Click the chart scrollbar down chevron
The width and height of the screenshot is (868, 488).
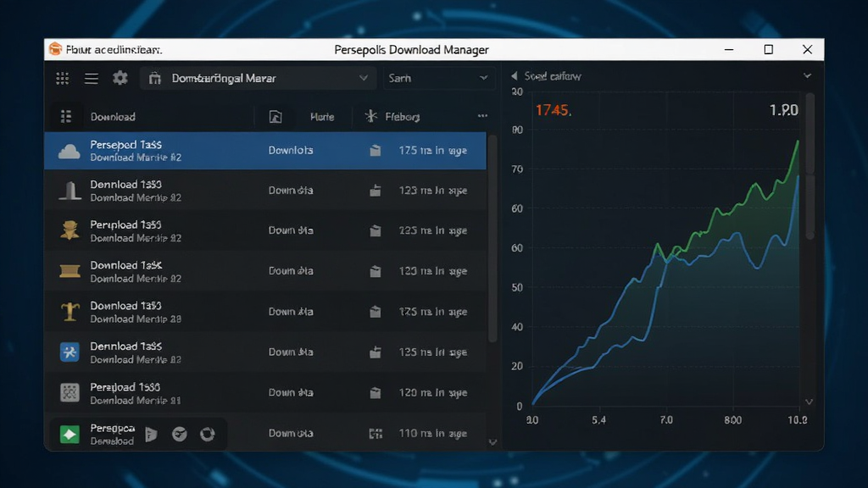coord(810,402)
